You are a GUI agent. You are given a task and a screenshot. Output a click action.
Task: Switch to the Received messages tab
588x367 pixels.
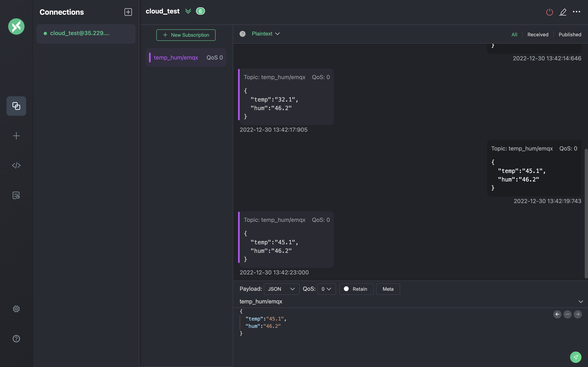tap(538, 34)
